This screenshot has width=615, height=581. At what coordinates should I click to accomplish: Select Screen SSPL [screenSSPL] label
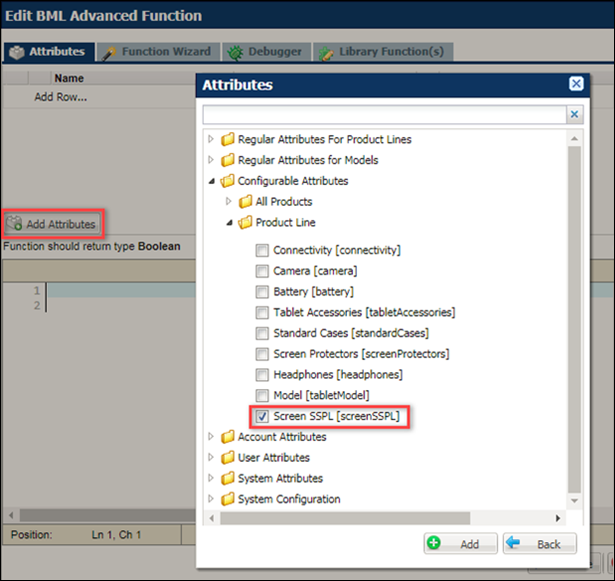tap(337, 416)
